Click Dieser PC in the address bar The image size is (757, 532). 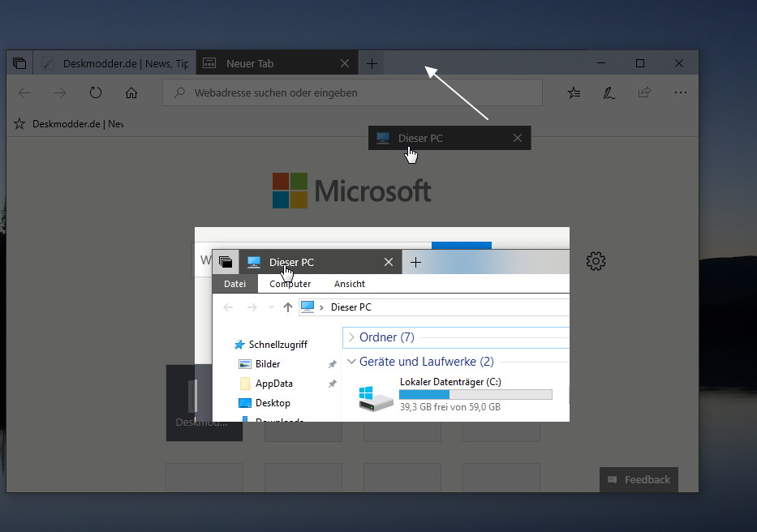coord(351,307)
